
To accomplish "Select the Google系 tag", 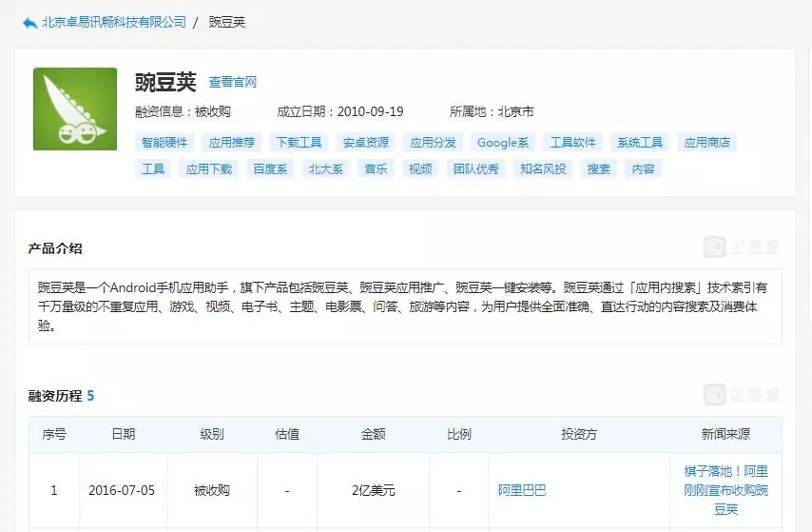I will pos(503,142).
